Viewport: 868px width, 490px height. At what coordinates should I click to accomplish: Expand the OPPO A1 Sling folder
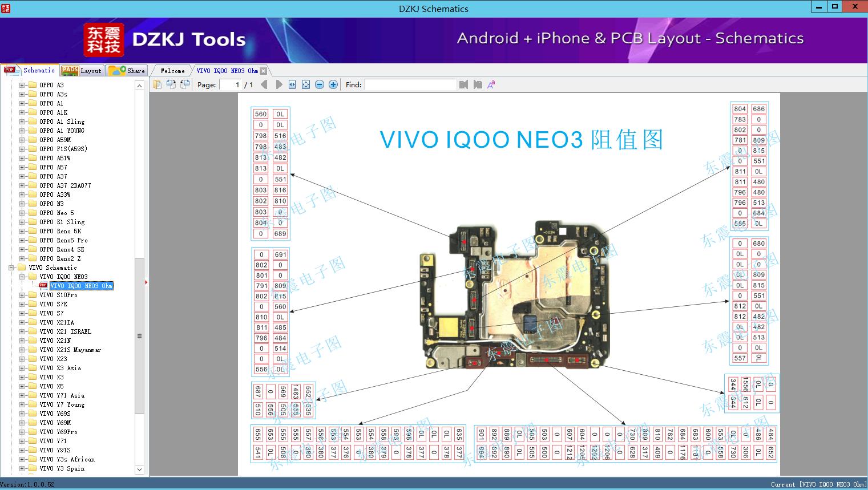click(x=22, y=122)
